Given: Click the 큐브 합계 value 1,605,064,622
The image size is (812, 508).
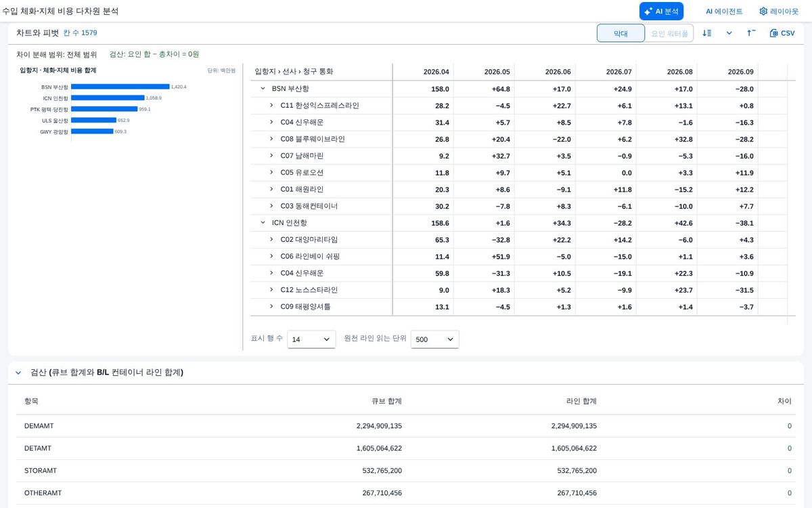Looking at the screenshot, I should pos(379,448).
